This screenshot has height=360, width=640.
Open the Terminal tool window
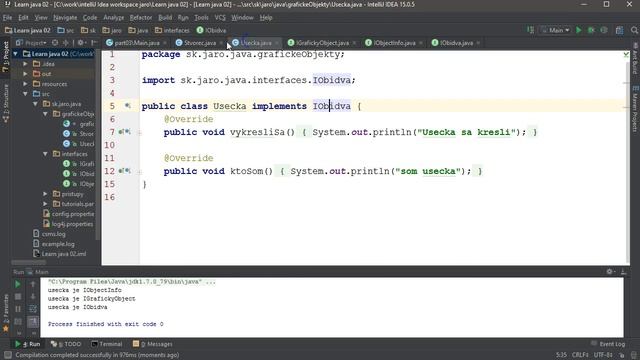click(107, 344)
